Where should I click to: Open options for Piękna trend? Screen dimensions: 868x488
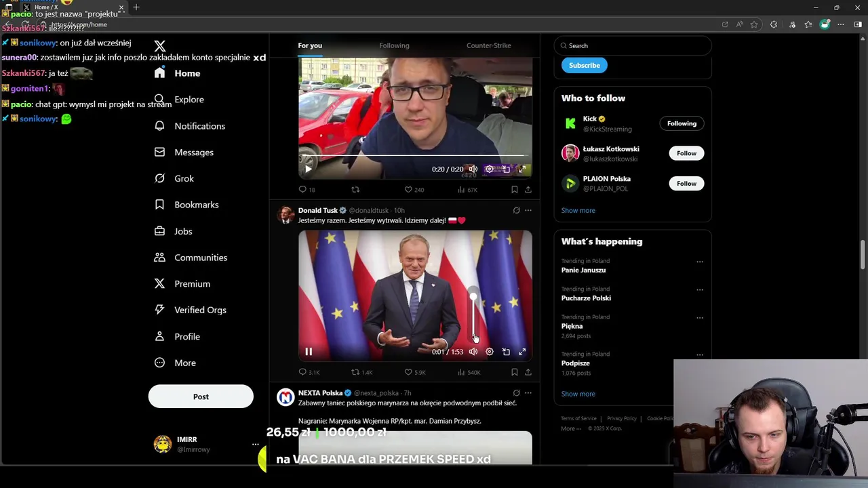(699, 317)
